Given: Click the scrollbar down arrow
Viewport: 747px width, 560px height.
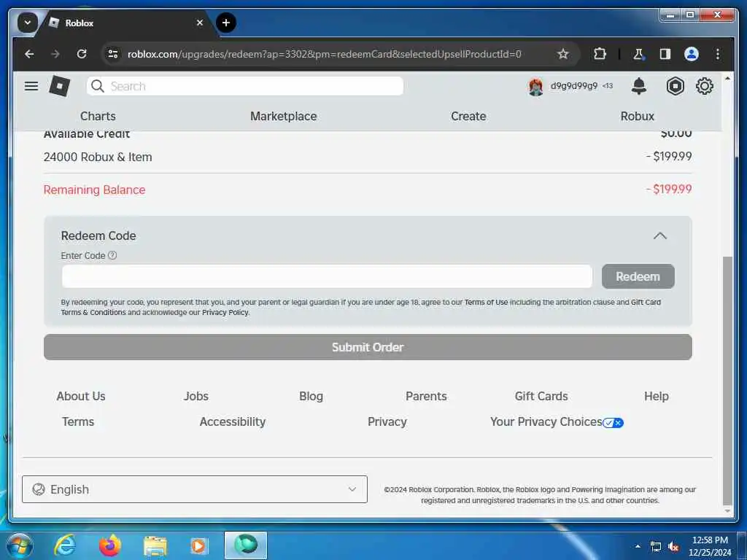Looking at the screenshot, I should pyautogui.click(x=727, y=511).
